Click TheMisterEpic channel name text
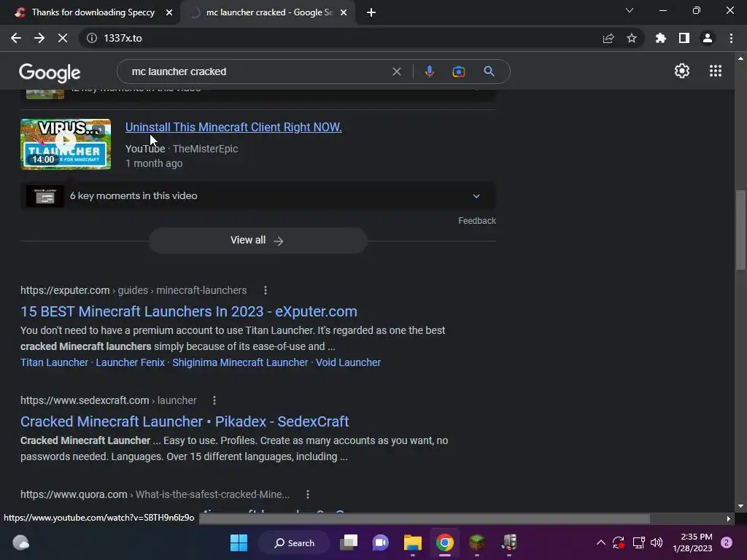 pyautogui.click(x=205, y=149)
